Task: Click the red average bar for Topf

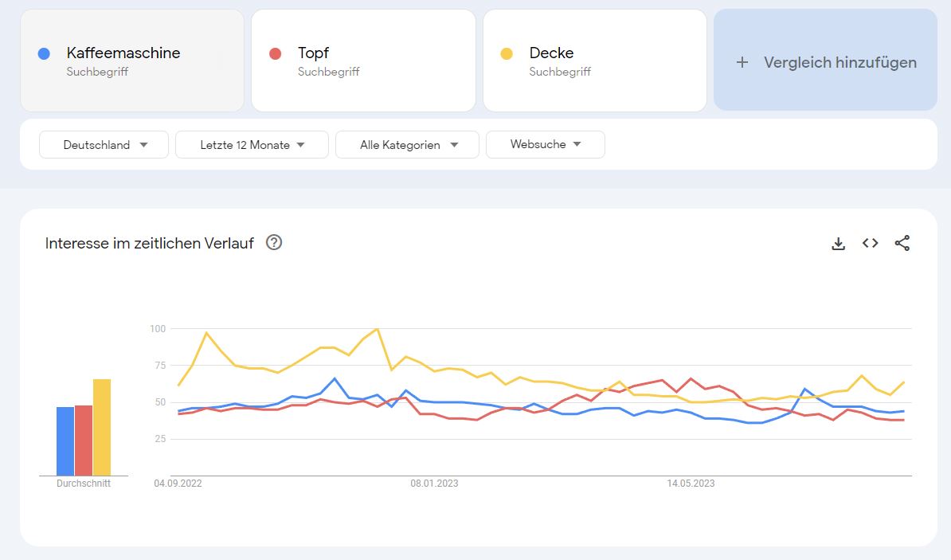Action: click(83, 441)
